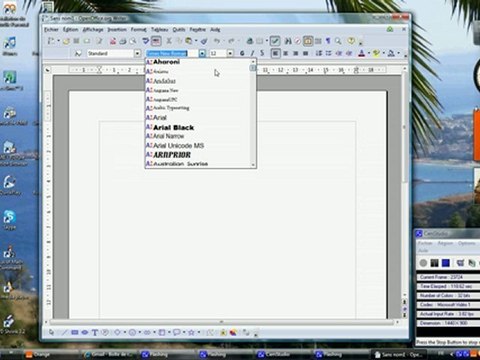480x360 pixels.
Task: Create a new document with the New icon
Action: [51, 41]
